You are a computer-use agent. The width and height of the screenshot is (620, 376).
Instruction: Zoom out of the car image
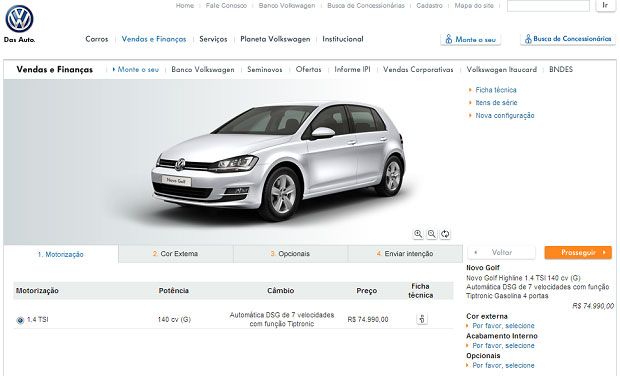pyautogui.click(x=431, y=234)
